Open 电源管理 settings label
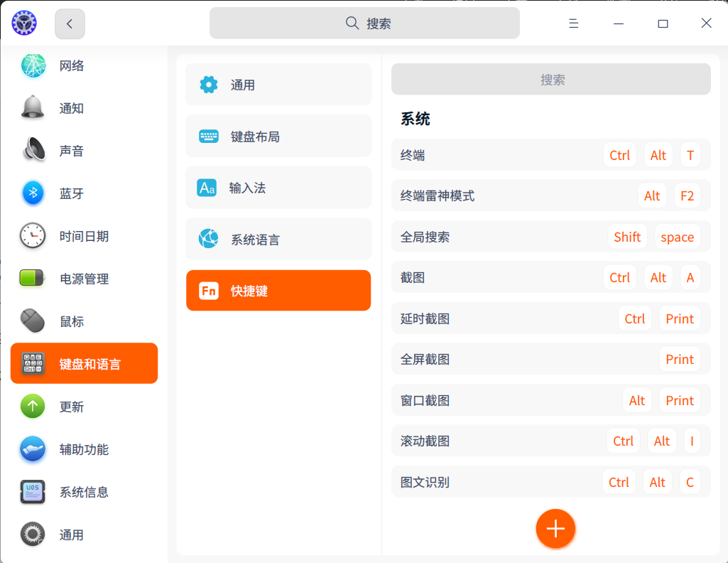Image resolution: width=728 pixels, height=563 pixels. pyautogui.click(x=84, y=279)
